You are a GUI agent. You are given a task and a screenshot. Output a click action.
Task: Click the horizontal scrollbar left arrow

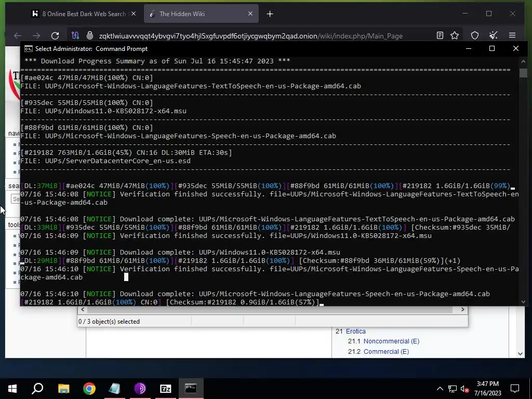pos(83,310)
